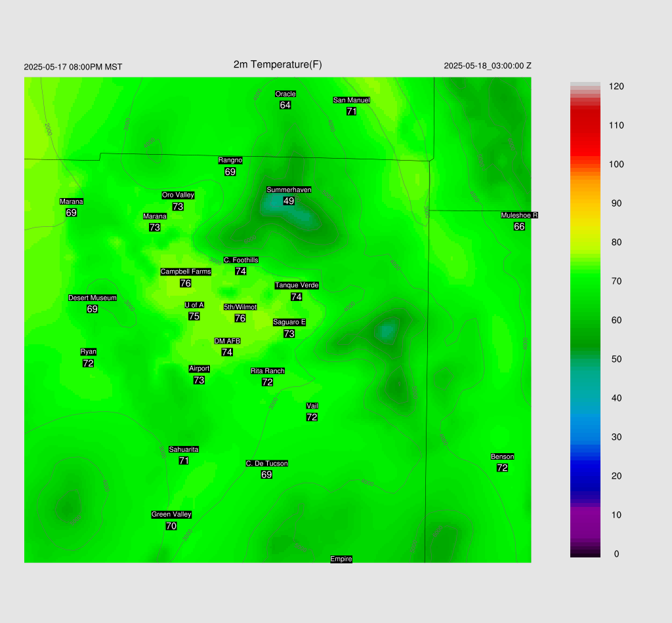Click the 49 reading under Summerhaven
The height and width of the screenshot is (623, 672).
[289, 201]
